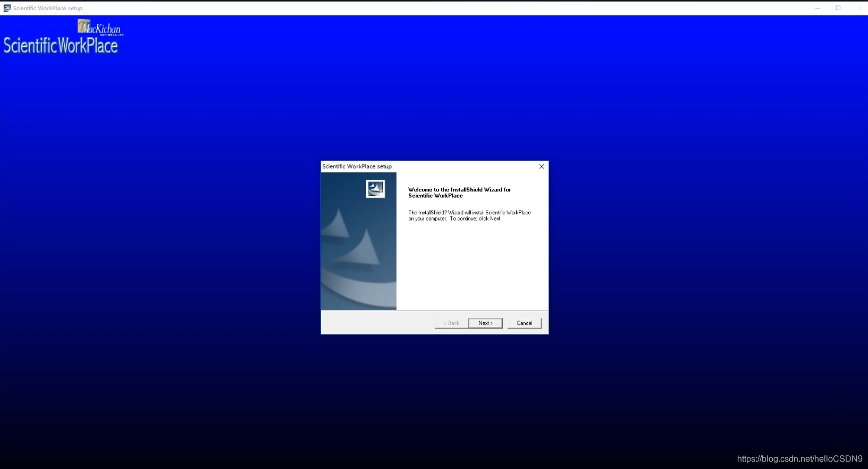Close the Scientific WorkPlace setup dialog
The width and height of the screenshot is (868, 469).
(x=542, y=166)
